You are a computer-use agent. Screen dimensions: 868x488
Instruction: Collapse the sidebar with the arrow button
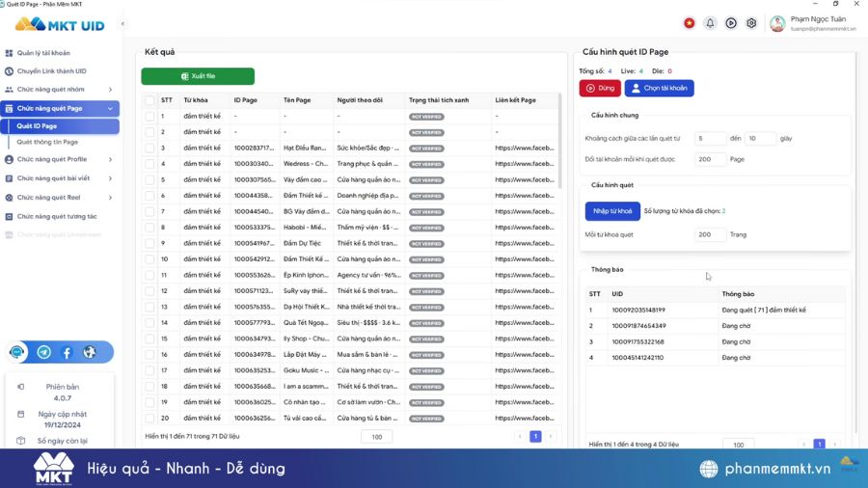[x=122, y=24]
